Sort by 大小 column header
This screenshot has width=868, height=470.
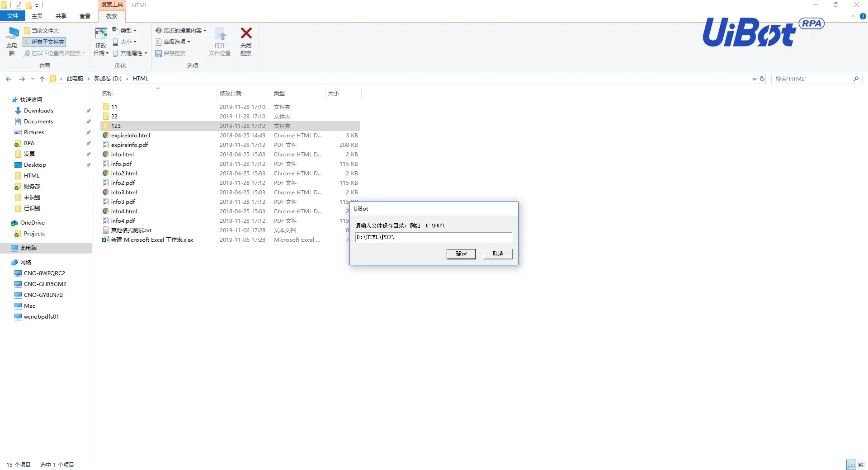coord(334,93)
